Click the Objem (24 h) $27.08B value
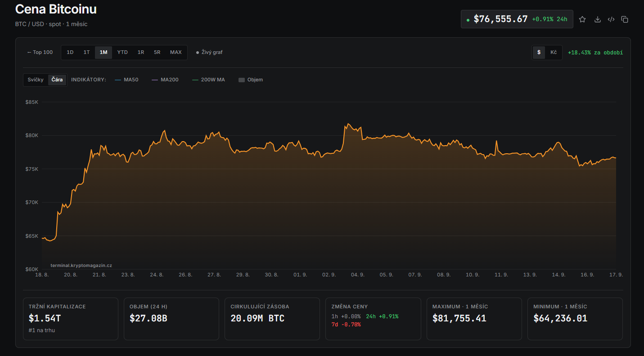Viewport: 644px width, 356px height. (149, 318)
